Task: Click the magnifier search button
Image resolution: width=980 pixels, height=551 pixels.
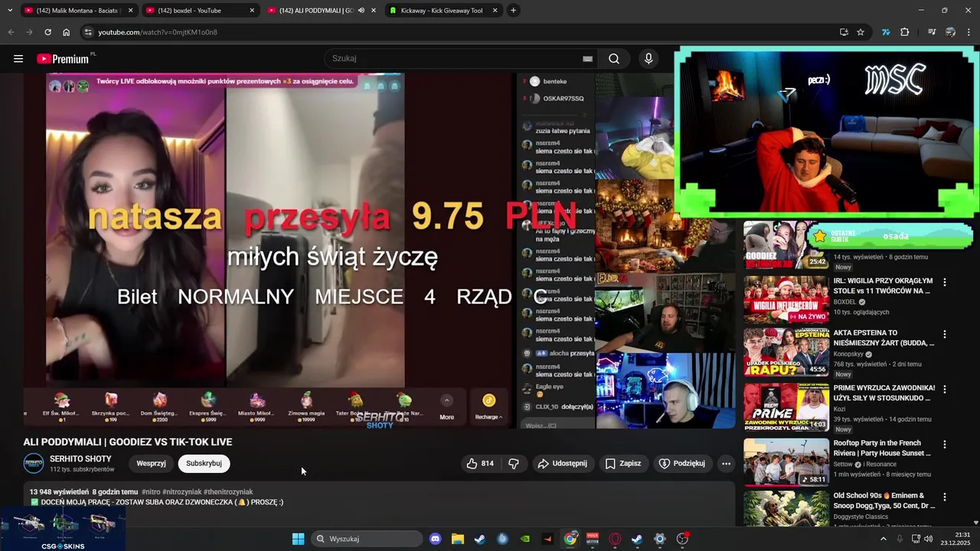Action: [x=614, y=59]
